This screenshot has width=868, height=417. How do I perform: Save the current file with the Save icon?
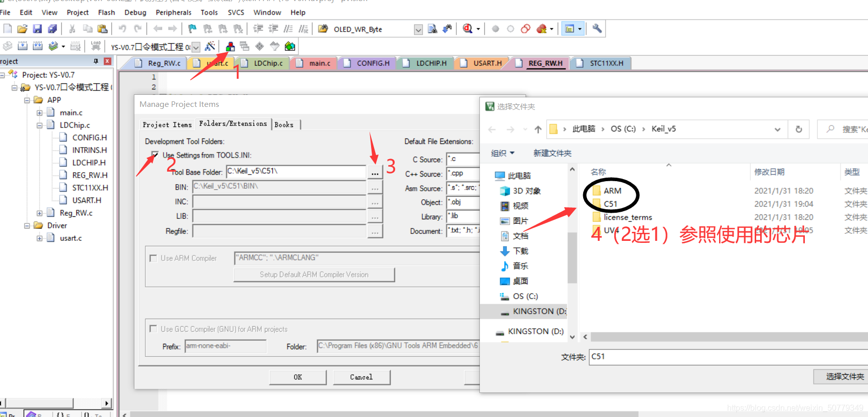37,29
